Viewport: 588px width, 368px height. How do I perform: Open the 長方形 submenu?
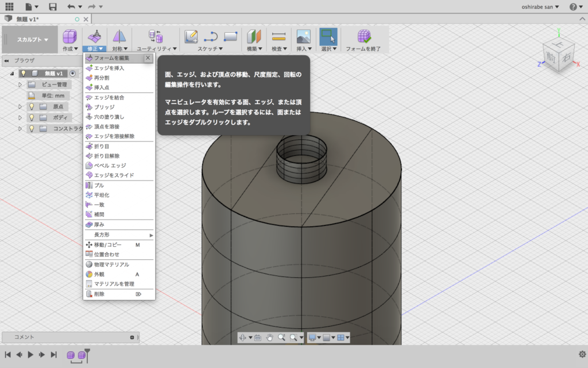[119, 235]
